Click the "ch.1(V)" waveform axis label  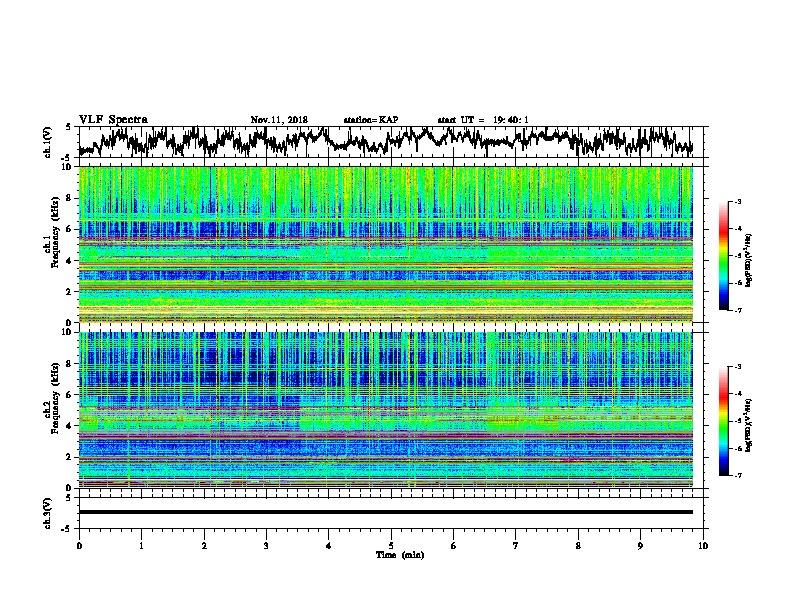pyautogui.click(x=48, y=142)
